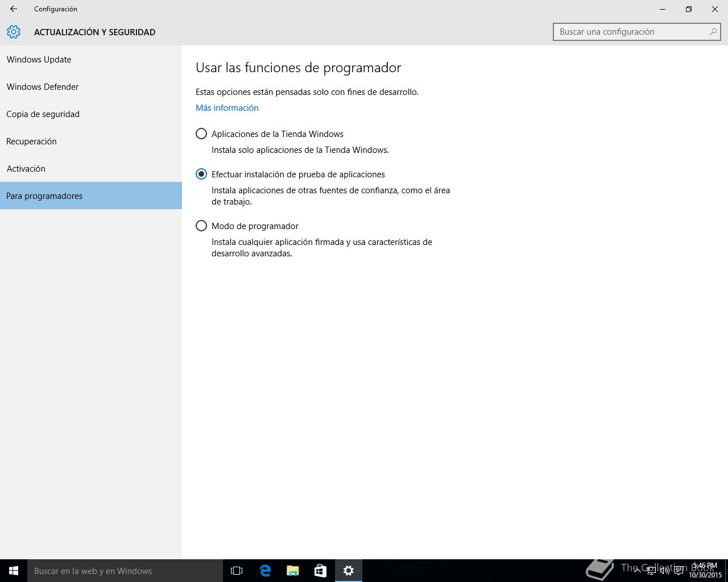The image size is (728, 582).
Task: Open the Recuperación section
Action: point(91,142)
